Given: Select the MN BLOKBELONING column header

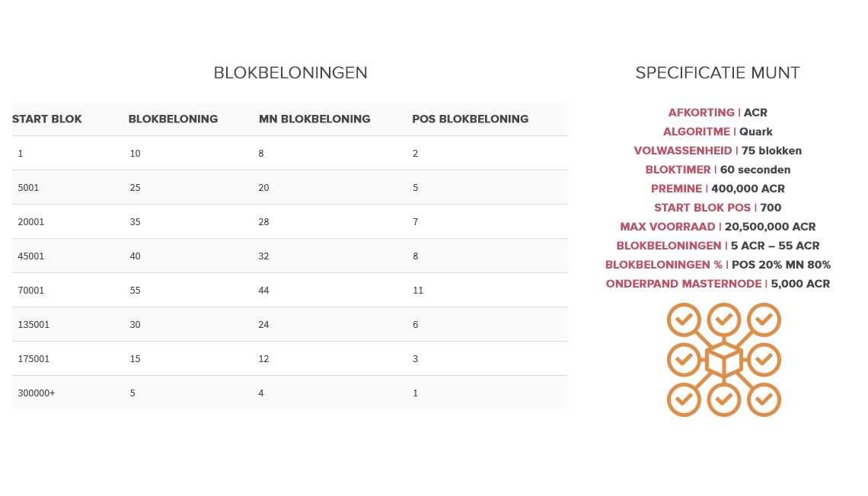Looking at the screenshot, I should tap(314, 119).
